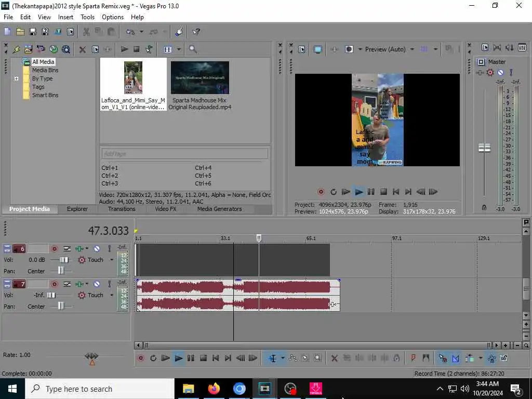This screenshot has width=532, height=399.
Task: Switch to the Video FX tab
Action: point(166,209)
